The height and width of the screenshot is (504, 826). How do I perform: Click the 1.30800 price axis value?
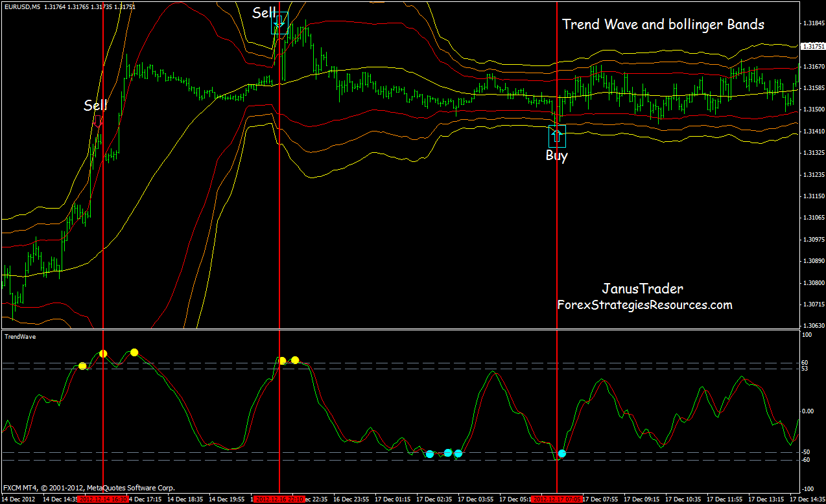pos(813,283)
